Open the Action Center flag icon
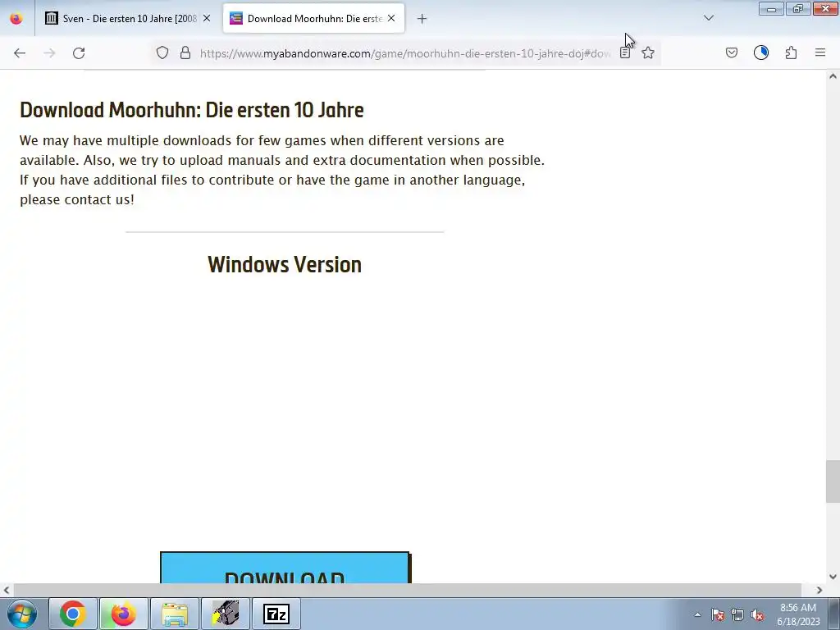Image resolution: width=840 pixels, height=630 pixels. coord(718,614)
